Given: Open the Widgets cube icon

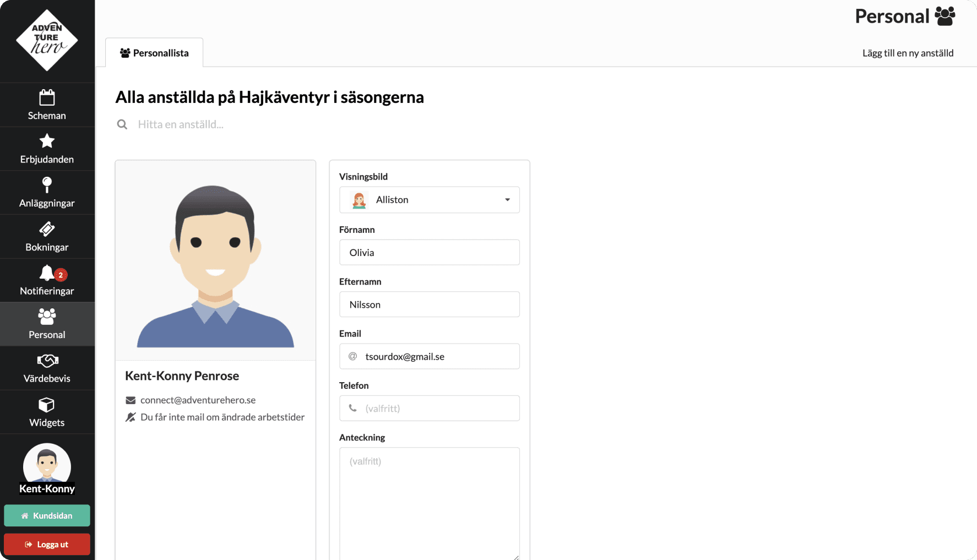Looking at the screenshot, I should pos(47,405).
